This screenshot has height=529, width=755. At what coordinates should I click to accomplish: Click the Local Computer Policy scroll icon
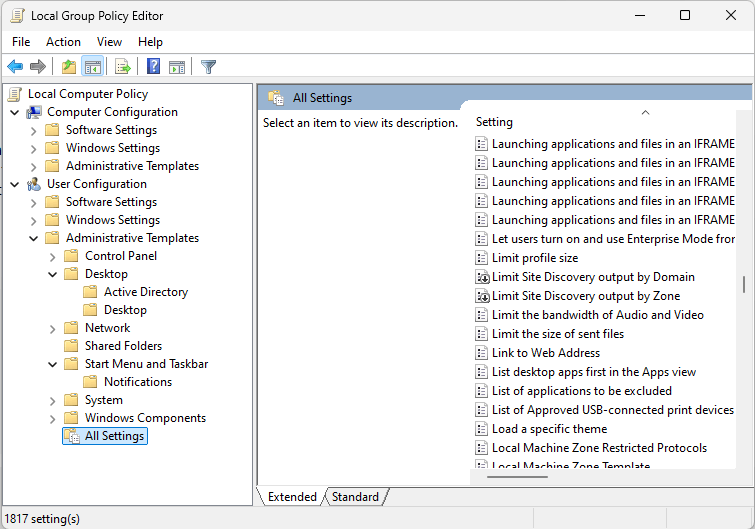click(x=15, y=94)
